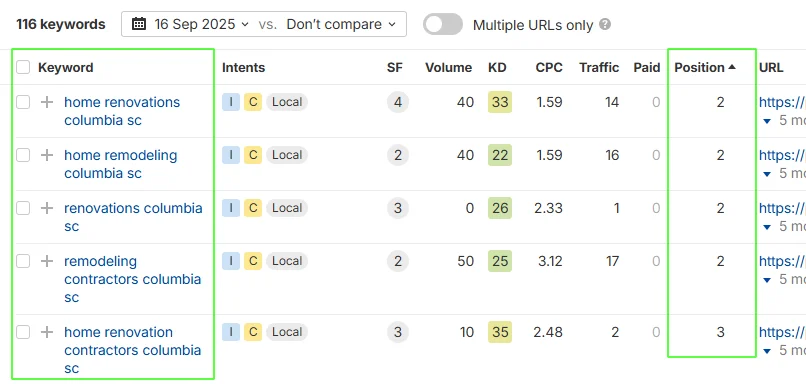Open the home remodeling columbia sc keyword link
This screenshot has width=806, height=384.
click(121, 164)
